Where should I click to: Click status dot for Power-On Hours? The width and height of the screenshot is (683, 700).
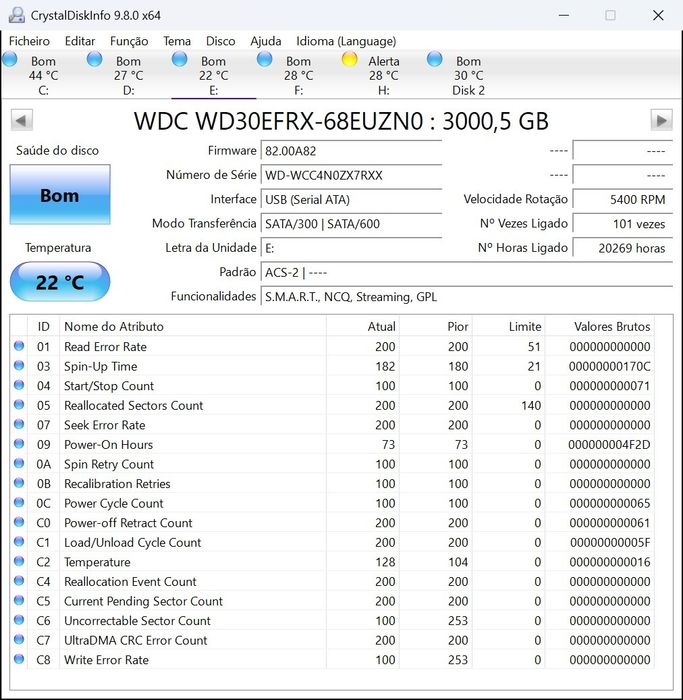pos(19,444)
